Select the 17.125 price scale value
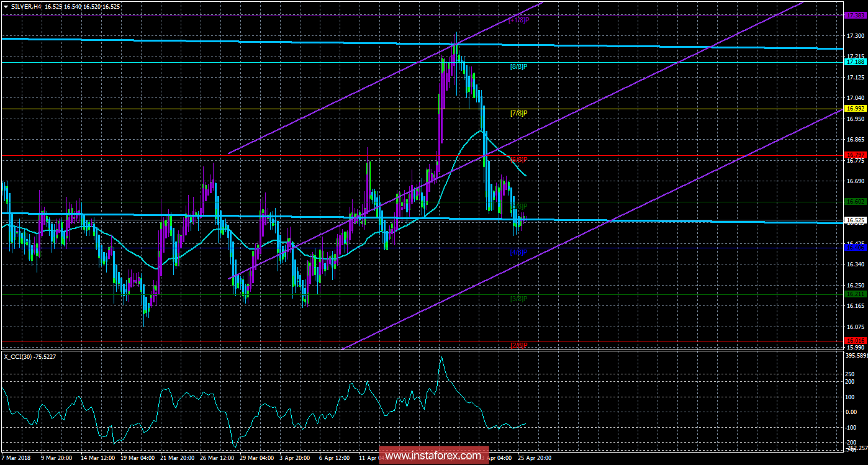Screen dimensions: 868x465 coord(856,78)
